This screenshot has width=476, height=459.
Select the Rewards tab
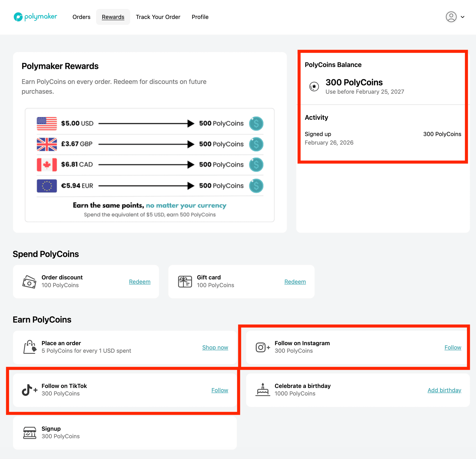113,17
